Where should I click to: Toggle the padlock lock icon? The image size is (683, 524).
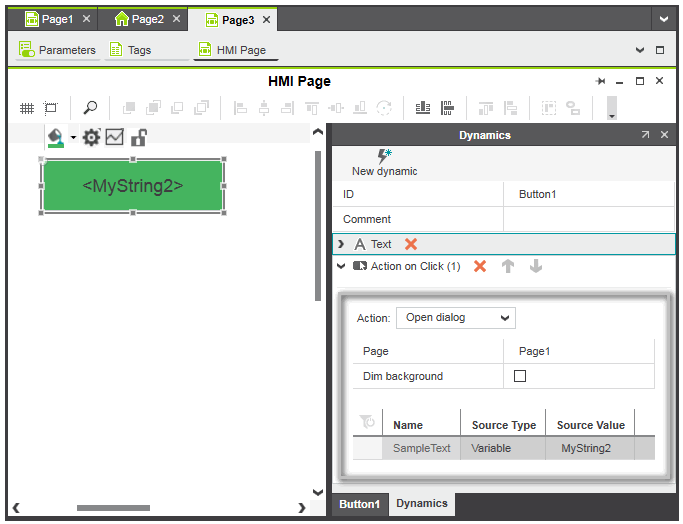tap(139, 138)
